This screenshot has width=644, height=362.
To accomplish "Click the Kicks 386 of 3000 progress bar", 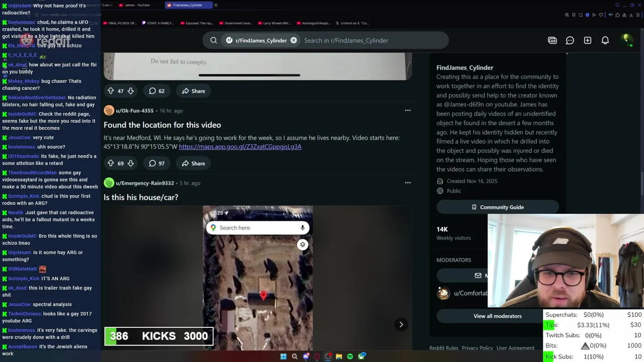I will [159, 336].
